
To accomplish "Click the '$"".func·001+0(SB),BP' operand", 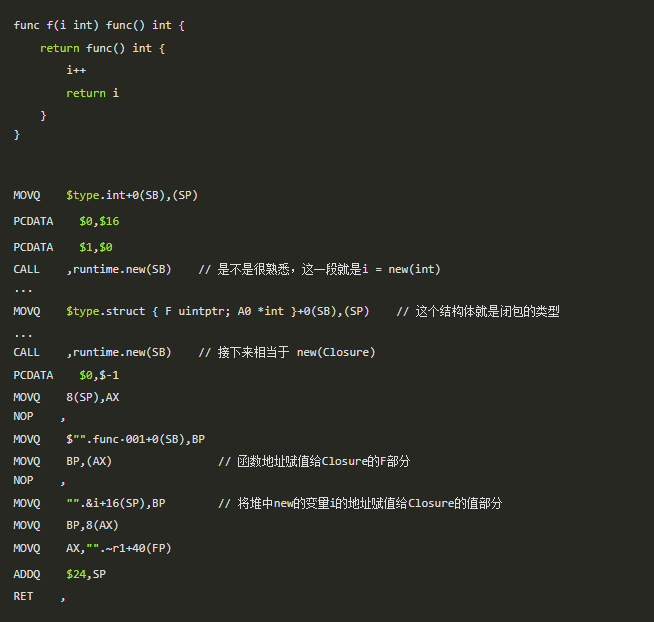I will tap(136, 439).
